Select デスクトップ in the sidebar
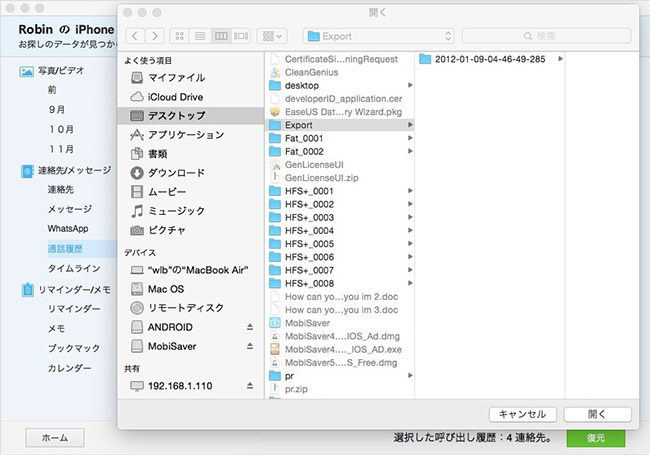This screenshot has width=650, height=455. (191, 116)
